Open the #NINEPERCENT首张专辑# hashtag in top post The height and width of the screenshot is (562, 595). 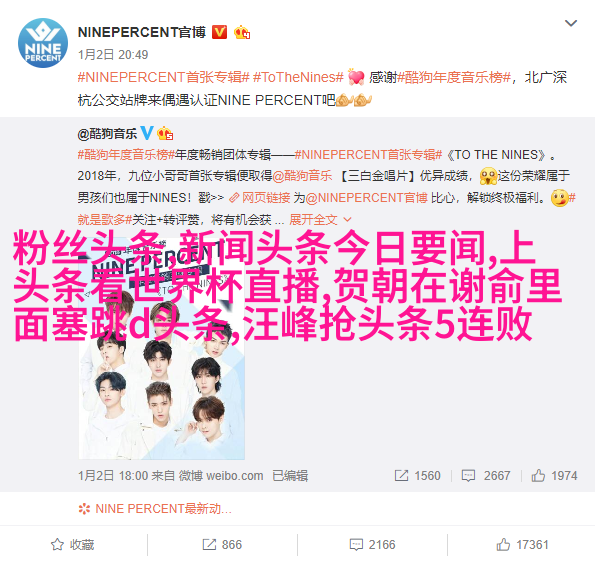tap(164, 77)
